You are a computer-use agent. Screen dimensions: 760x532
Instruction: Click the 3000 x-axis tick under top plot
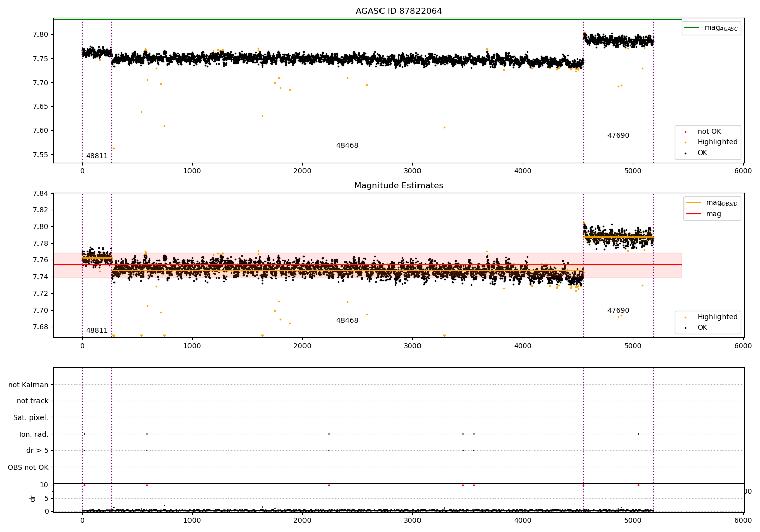tap(412, 171)
